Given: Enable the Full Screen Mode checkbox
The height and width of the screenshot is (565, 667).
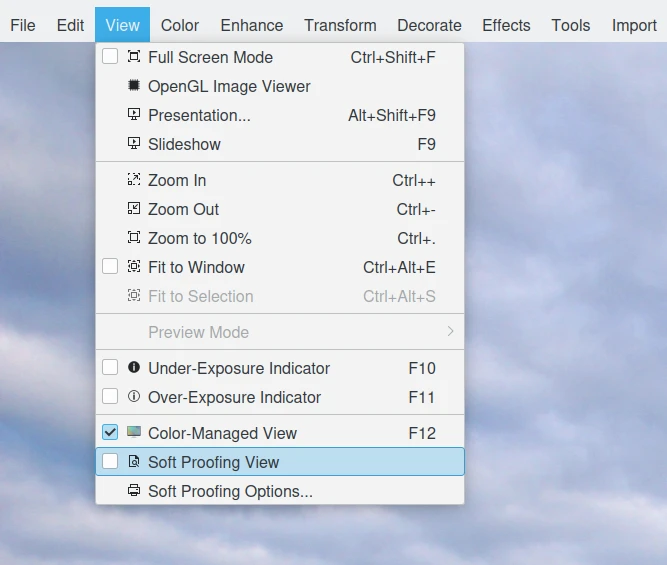Looking at the screenshot, I should coord(110,57).
